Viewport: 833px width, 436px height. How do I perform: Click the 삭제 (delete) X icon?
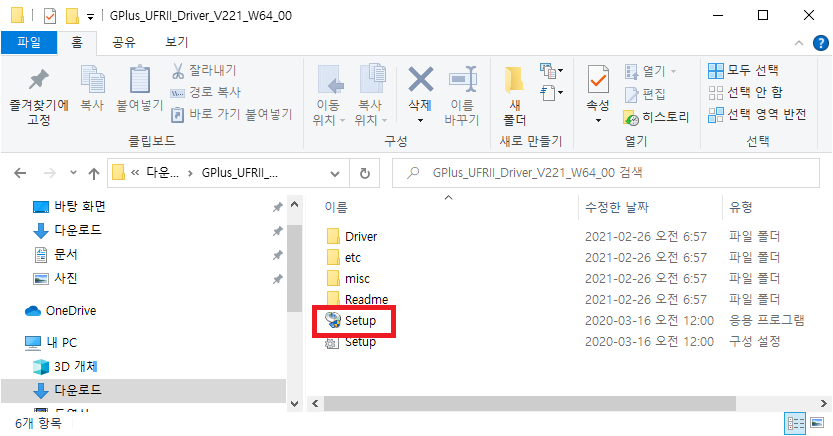pos(420,80)
